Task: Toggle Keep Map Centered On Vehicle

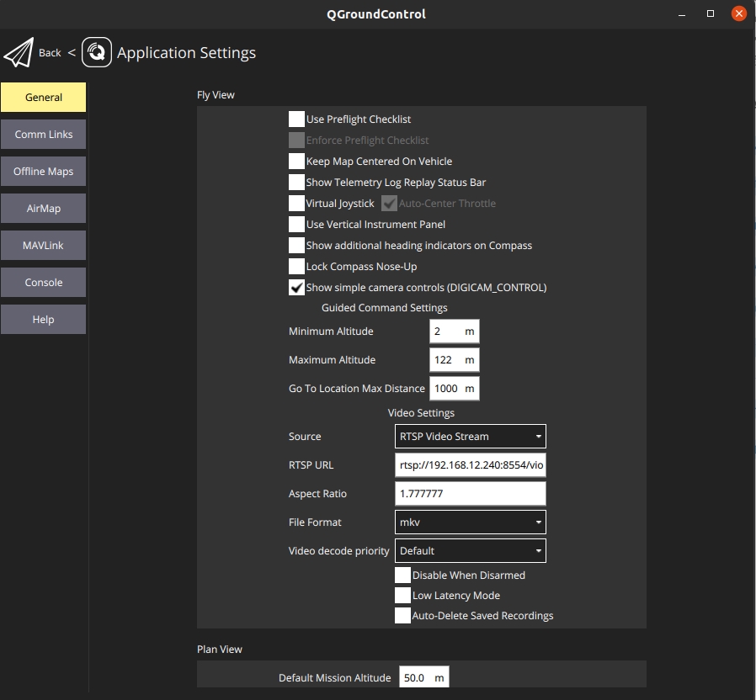Action: point(296,162)
